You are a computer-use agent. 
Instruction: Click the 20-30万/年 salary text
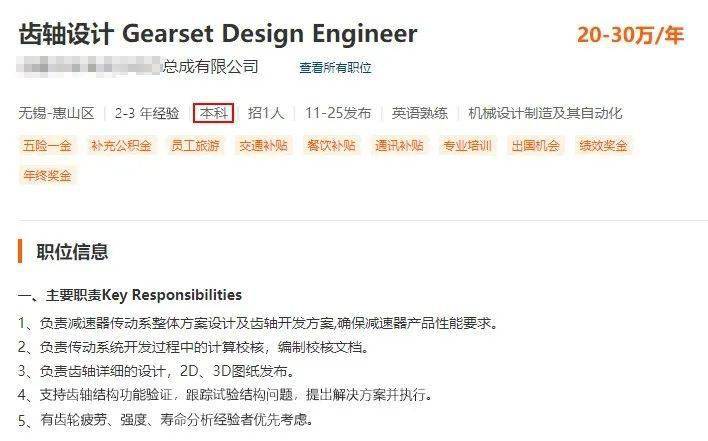pyautogui.click(x=631, y=35)
